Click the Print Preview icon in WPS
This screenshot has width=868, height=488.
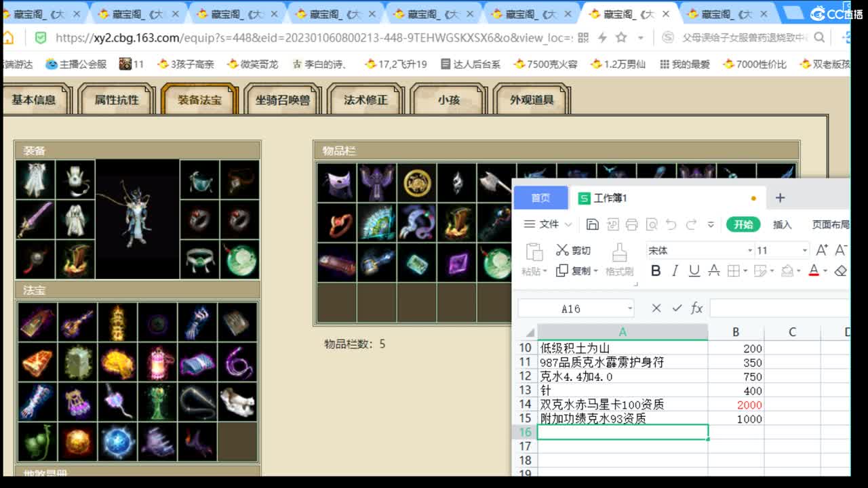[x=652, y=224]
